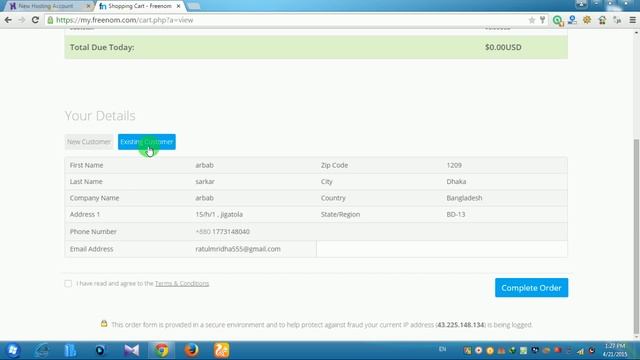Viewport: 640px width, 360px height.
Task: Click the network signal tray icon
Action: (580, 351)
